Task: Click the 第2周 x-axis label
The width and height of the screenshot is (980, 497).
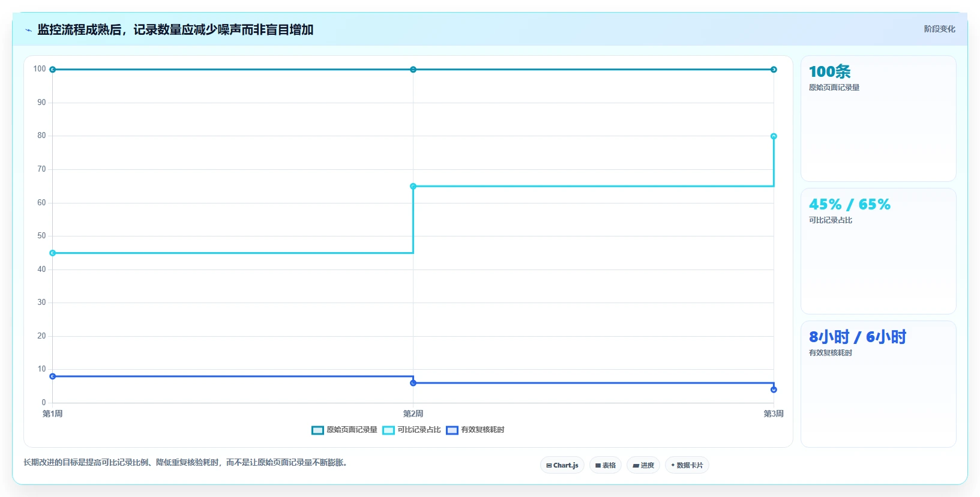Action: 413,414
